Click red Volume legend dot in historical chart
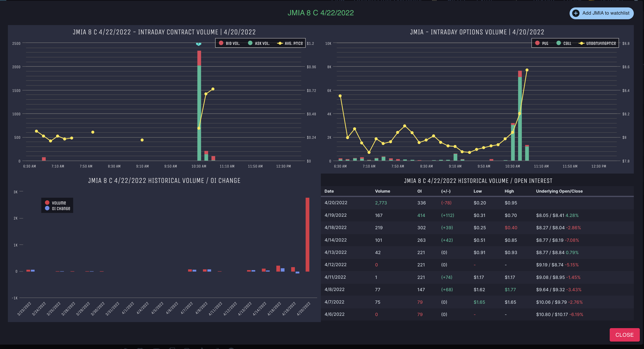 click(47, 203)
